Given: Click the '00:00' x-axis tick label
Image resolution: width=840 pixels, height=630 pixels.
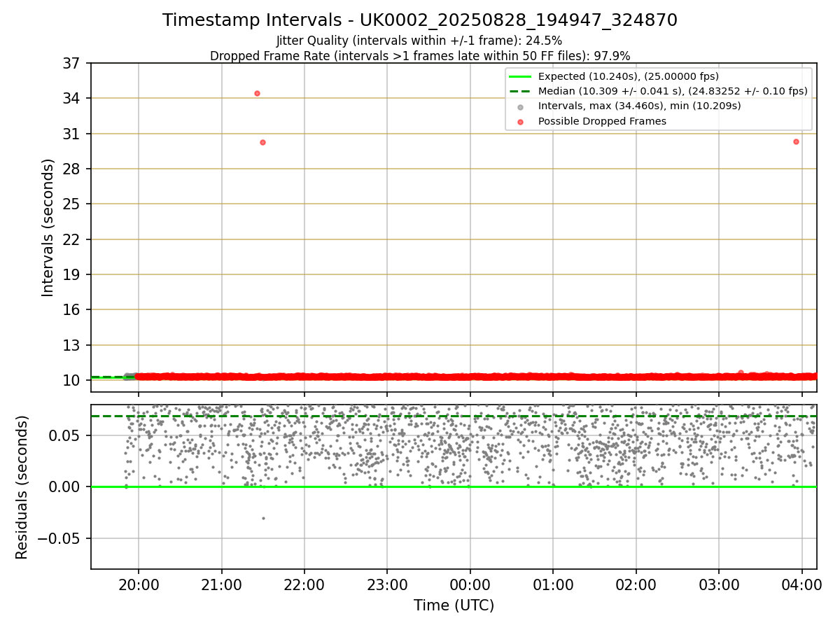Looking at the screenshot, I should (470, 584).
